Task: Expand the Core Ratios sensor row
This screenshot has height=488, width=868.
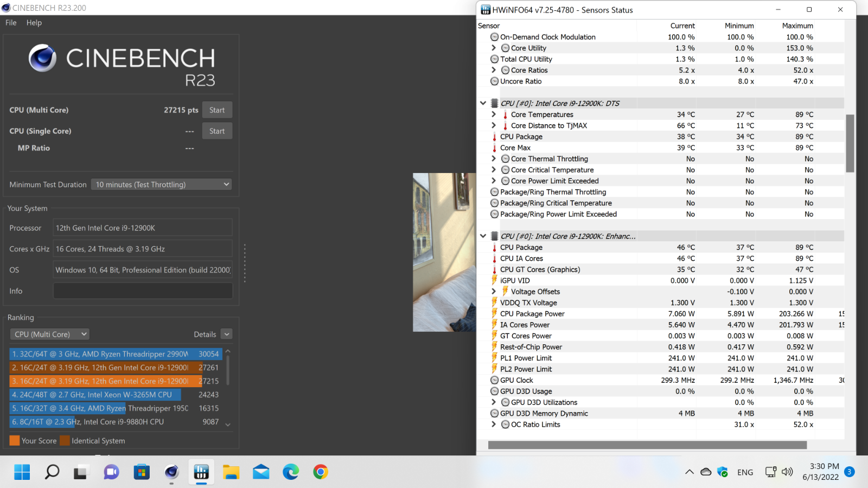Action: point(494,70)
